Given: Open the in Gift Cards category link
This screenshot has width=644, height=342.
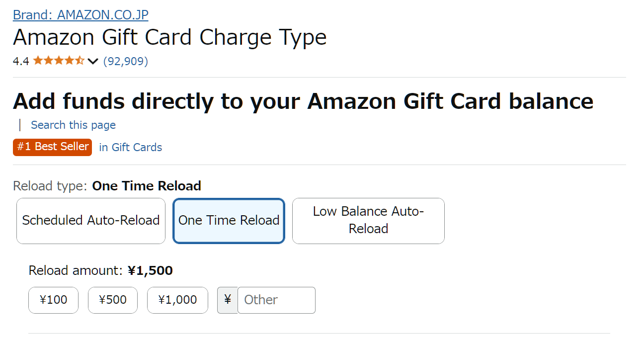Looking at the screenshot, I should click(131, 147).
